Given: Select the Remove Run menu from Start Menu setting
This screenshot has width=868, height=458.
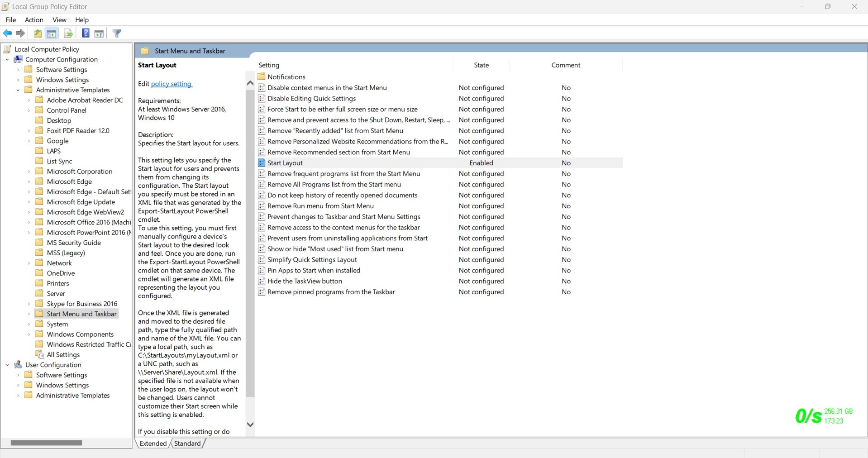Looking at the screenshot, I should pyautogui.click(x=320, y=206).
